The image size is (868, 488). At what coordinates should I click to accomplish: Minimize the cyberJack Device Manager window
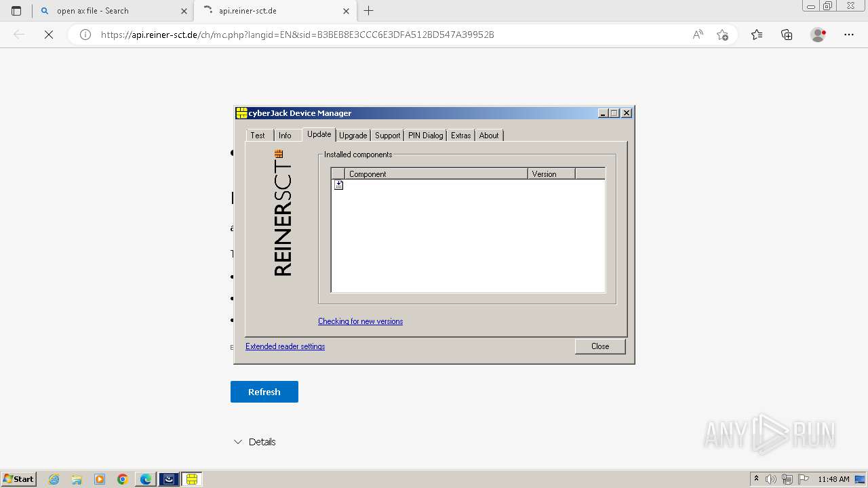[x=602, y=113]
